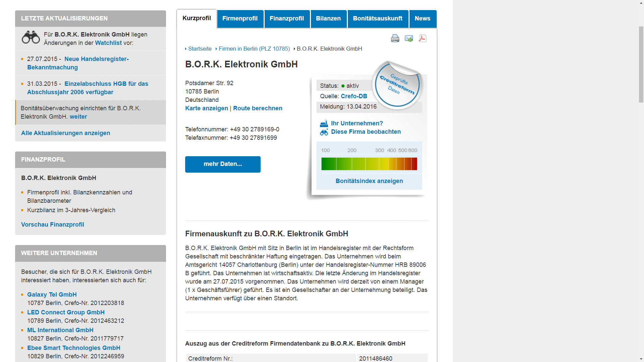Click weiter for Bonitätsüberwachung

point(78,117)
